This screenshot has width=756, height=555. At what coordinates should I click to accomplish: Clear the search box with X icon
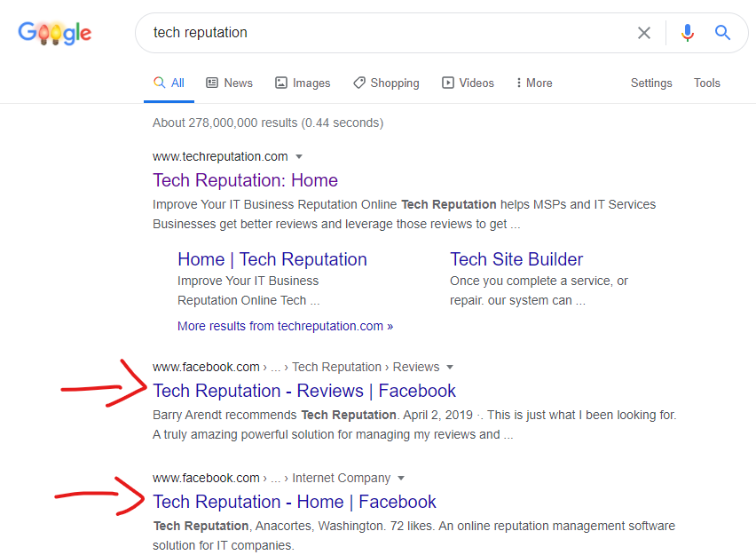click(x=643, y=33)
